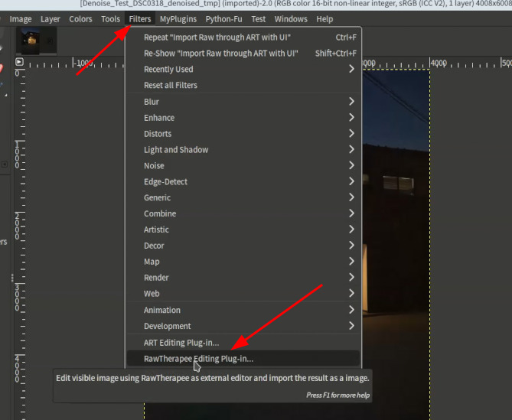Viewport: 512px width, 420px height.
Task: Close the open Filters menu
Action: 140,19
